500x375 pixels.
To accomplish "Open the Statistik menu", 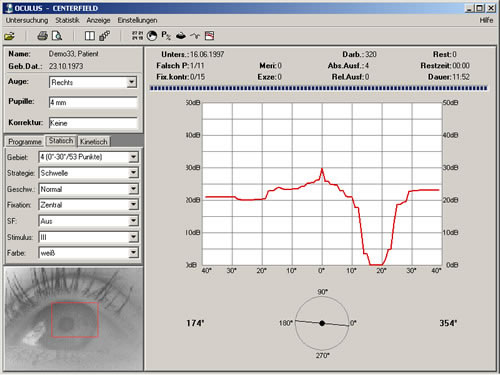I will click(x=67, y=20).
